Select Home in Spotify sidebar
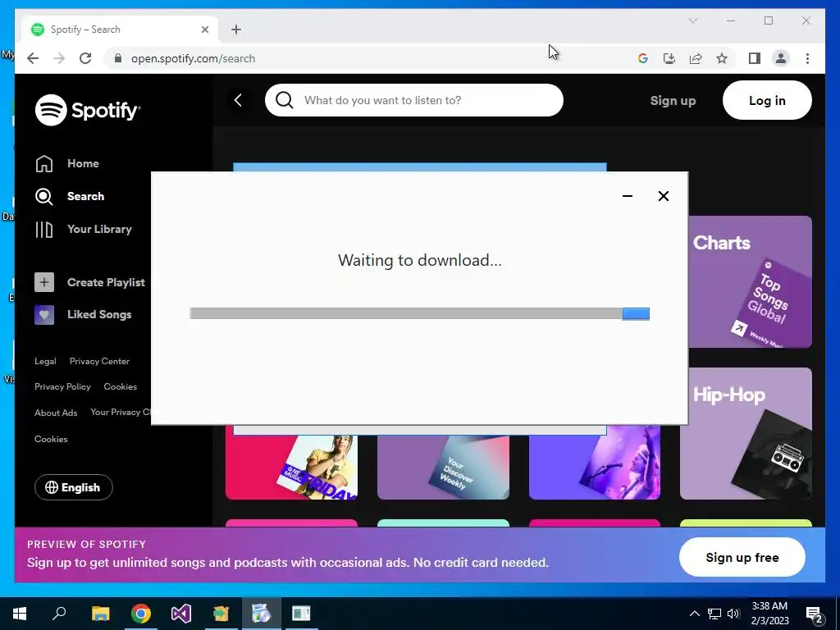840x630 pixels. pyautogui.click(x=83, y=163)
